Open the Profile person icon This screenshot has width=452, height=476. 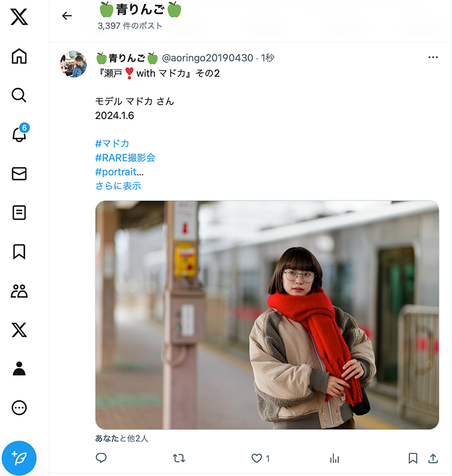click(19, 369)
